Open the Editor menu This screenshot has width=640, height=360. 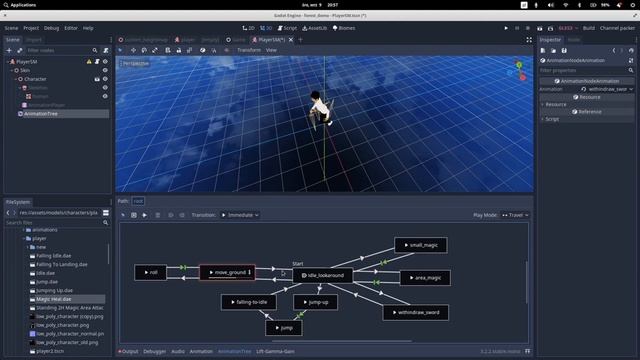point(71,28)
